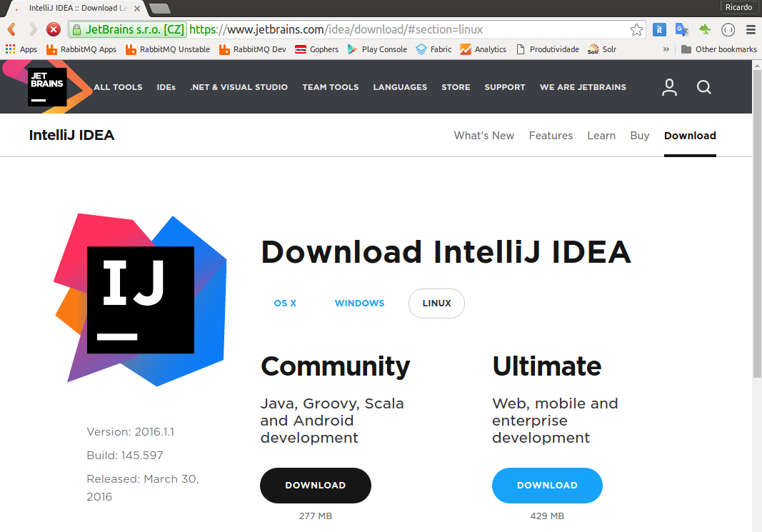This screenshot has width=762, height=532.
Task: Go to Learn section
Action: [601, 136]
